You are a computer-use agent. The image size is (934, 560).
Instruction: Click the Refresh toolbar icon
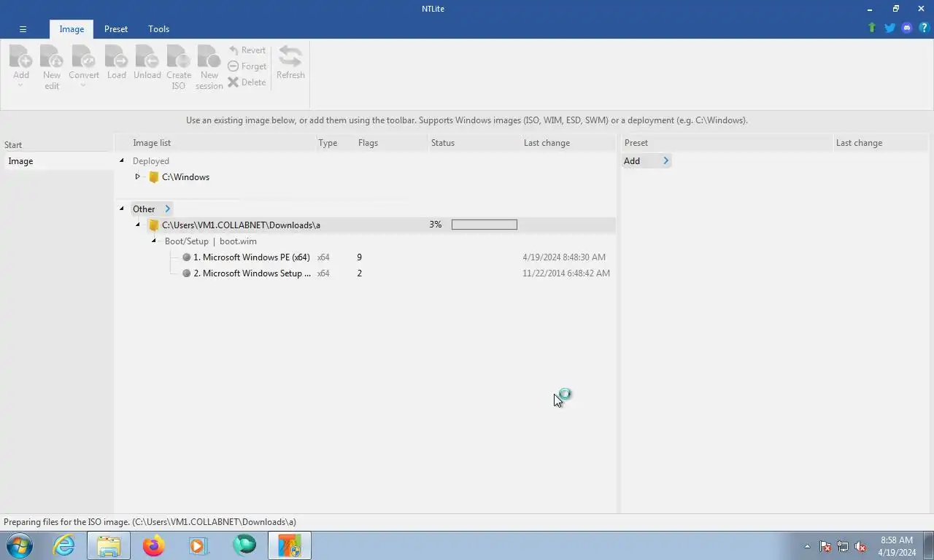click(x=290, y=57)
